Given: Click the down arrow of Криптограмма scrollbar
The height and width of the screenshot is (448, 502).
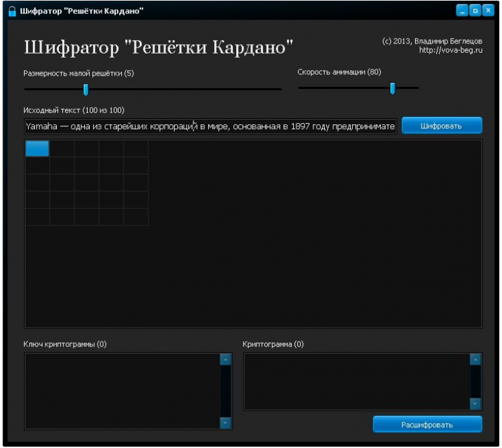Looking at the screenshot, I should [x=475, y=404].
